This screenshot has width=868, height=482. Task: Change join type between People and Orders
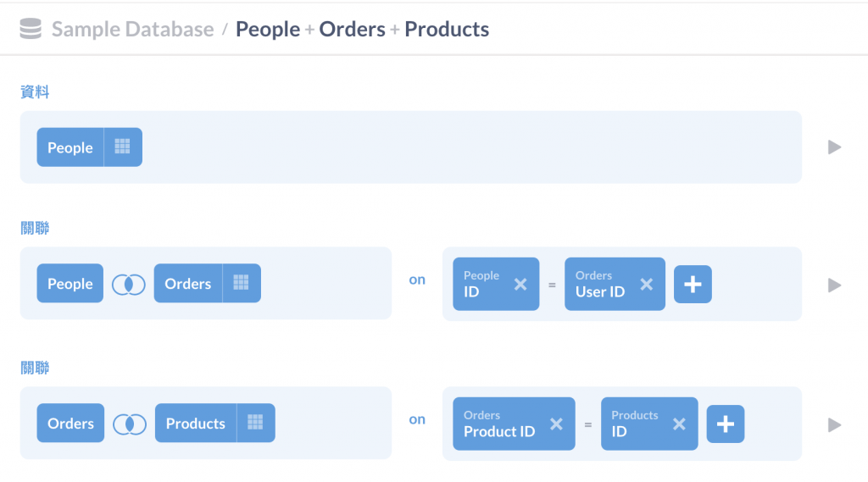[x=129, y=285]
